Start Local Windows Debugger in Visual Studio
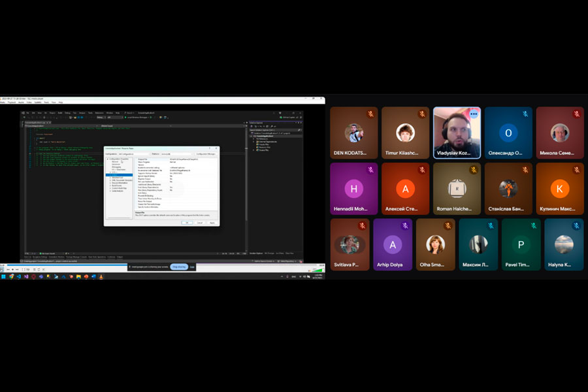Image resolution: width=588 pixels, height=392 pixels. (x=138, y=118)
